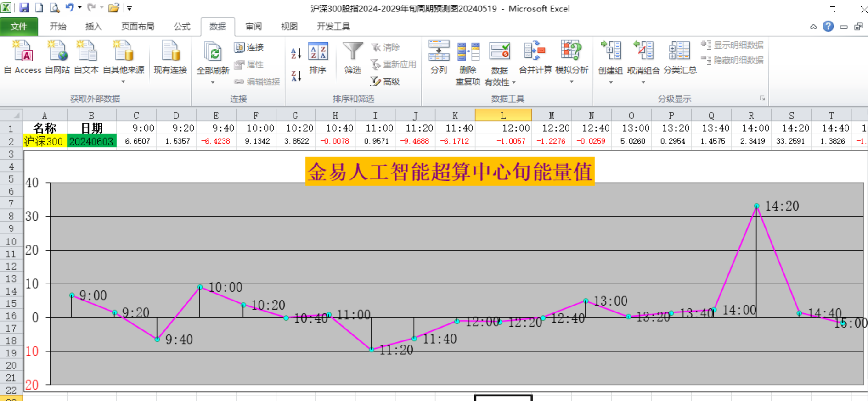Click the 14:20 peak data point on chart

coord(756,206)
